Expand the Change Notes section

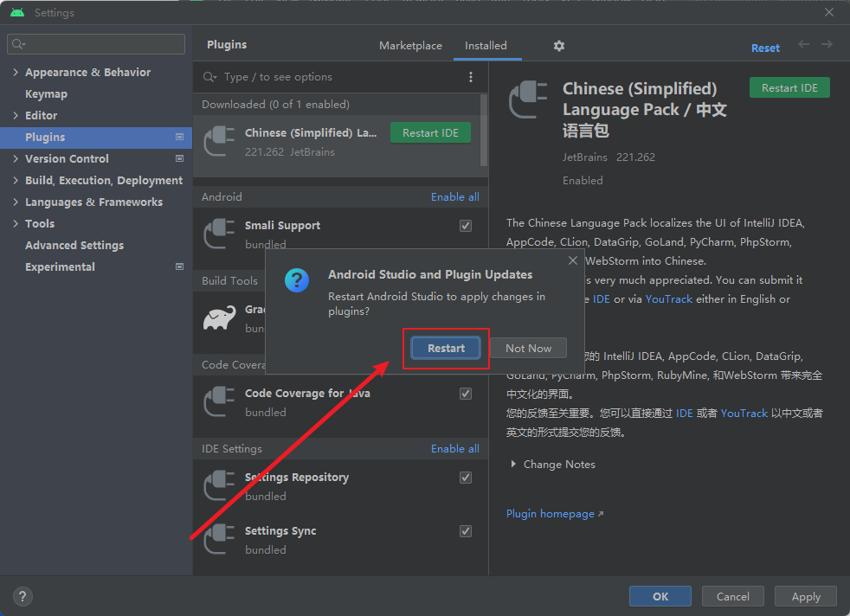pos(512,465)
